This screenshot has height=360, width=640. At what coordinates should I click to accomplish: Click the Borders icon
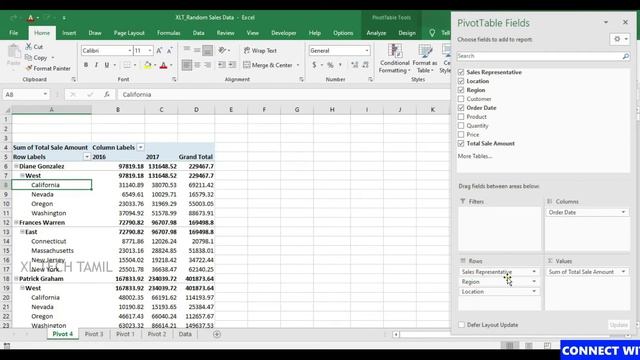tap(127, 65)
